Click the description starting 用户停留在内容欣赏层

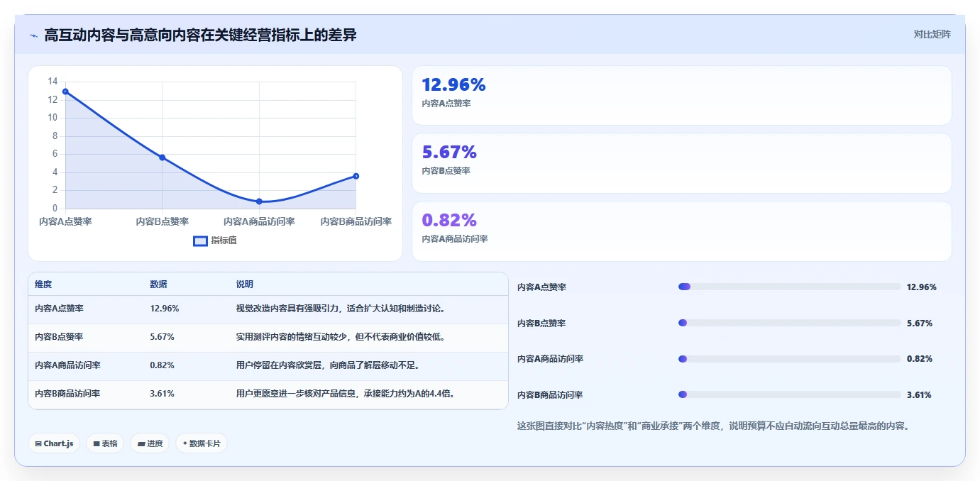pyautogui.click(x=328, y=365)
